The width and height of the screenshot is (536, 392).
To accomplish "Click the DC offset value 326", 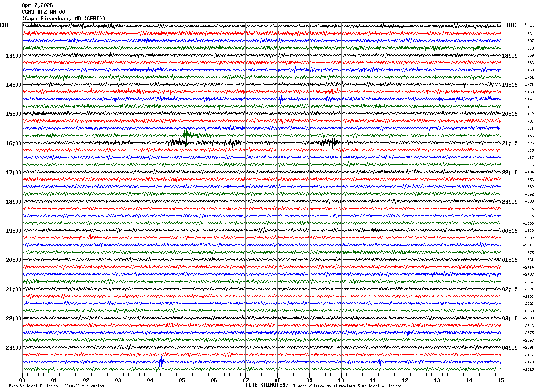I will pos(530,143).
